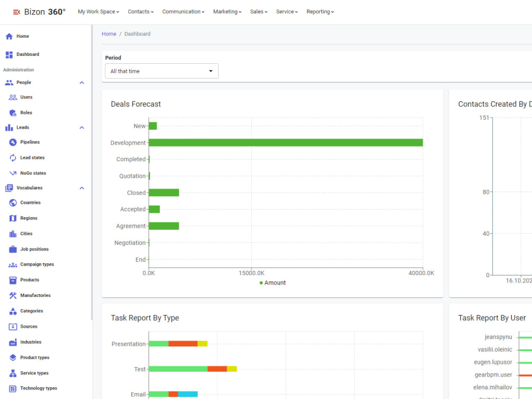Go to Manufactories page
Image resolution: width=532 pixels, height=399 pixels.
(x=35, y=295)
